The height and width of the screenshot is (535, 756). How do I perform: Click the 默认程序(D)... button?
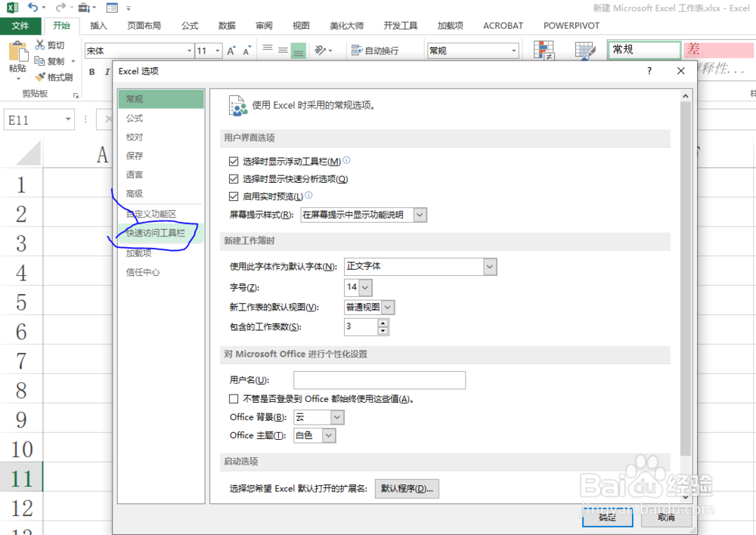click(407, 489)
